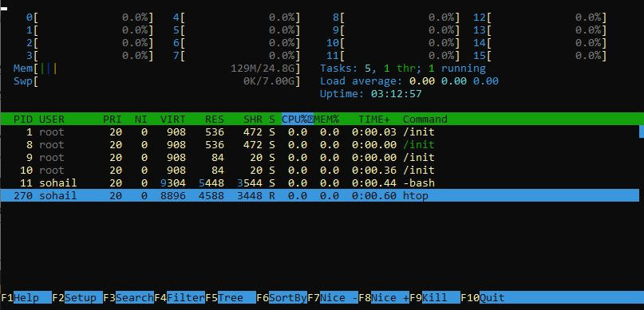This screenshot has width=644, height=310.
Task: Click F8 Nice + to raise priority
Action: click(384, 298)
